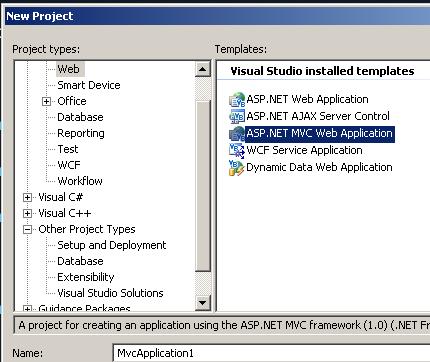Select Other Project Types entry
This screenshot has width=430, height=362.
click(x=87, y=229)
